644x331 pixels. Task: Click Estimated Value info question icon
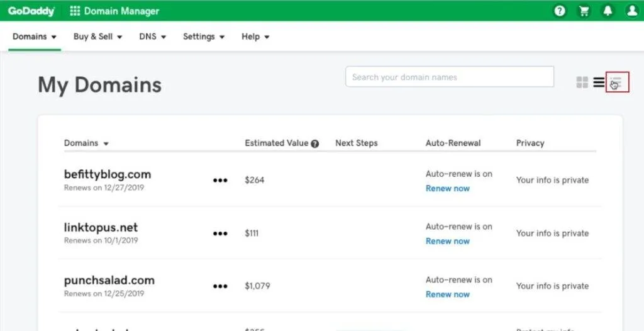pos(315,143)
